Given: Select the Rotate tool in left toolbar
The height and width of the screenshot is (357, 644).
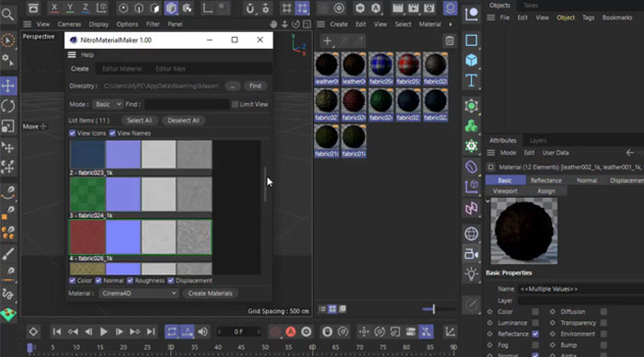Looking at the screenshot, I should (x=8, y=106).
